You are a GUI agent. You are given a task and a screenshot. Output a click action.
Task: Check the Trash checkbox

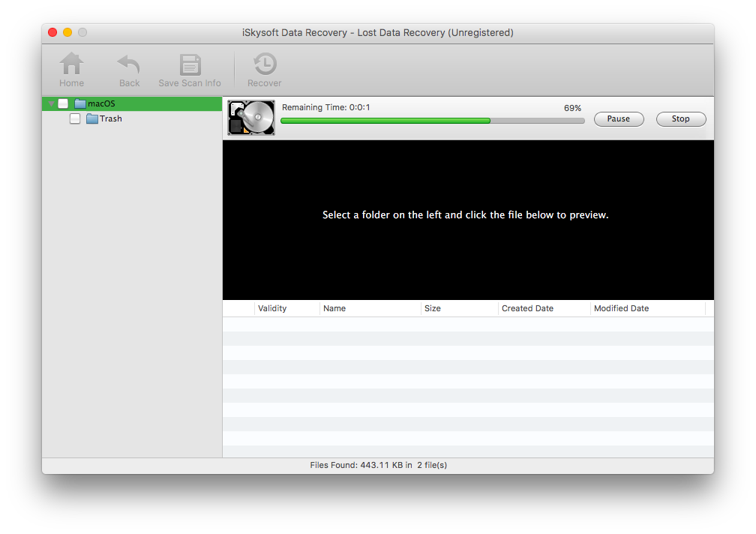(75, 118)
